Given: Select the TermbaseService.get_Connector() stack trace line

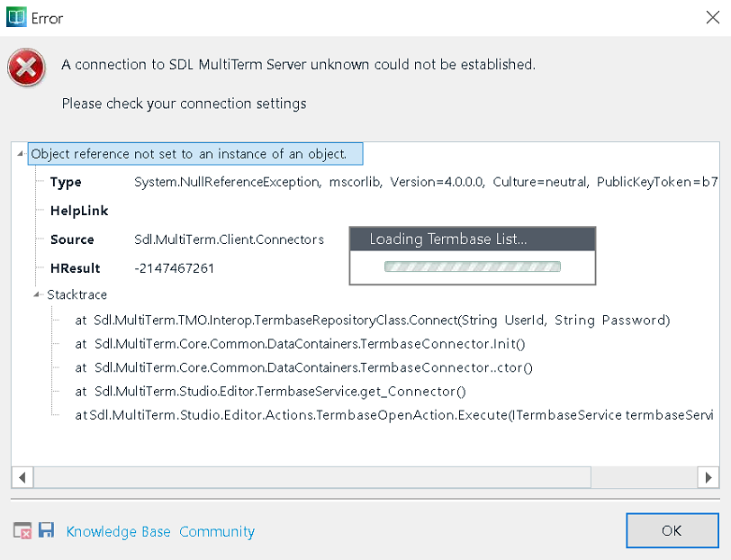Looking at the screenshot, I should pos(270,392).
